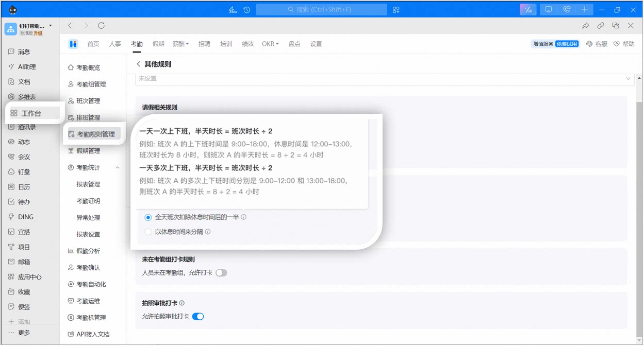The image size is (644, 346).
Task: Collapse the 考勤统计 section
Action: (x=118, y=167)
